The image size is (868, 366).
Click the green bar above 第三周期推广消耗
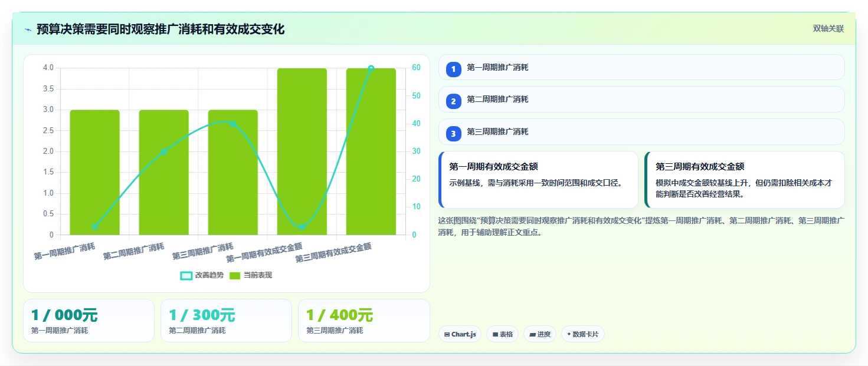pyautogui.click(x=232, y=172)
